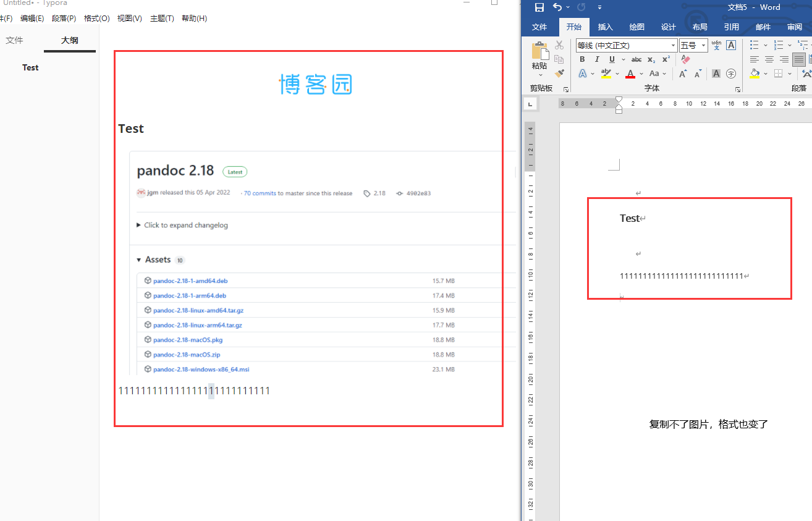Click the large Paste clipboard icon

(539, 51)
